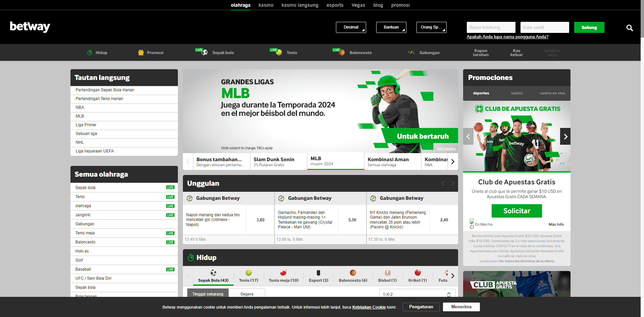Image resolution: width=644 pixels, height=317 pixels.
Task: Click the search magnifier icon
Action: coord(630,28)
